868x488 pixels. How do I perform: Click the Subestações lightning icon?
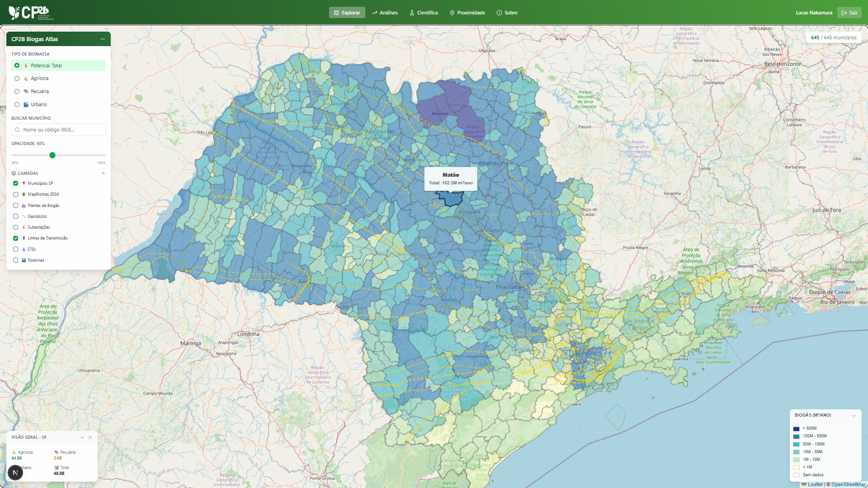pos(23,227)
